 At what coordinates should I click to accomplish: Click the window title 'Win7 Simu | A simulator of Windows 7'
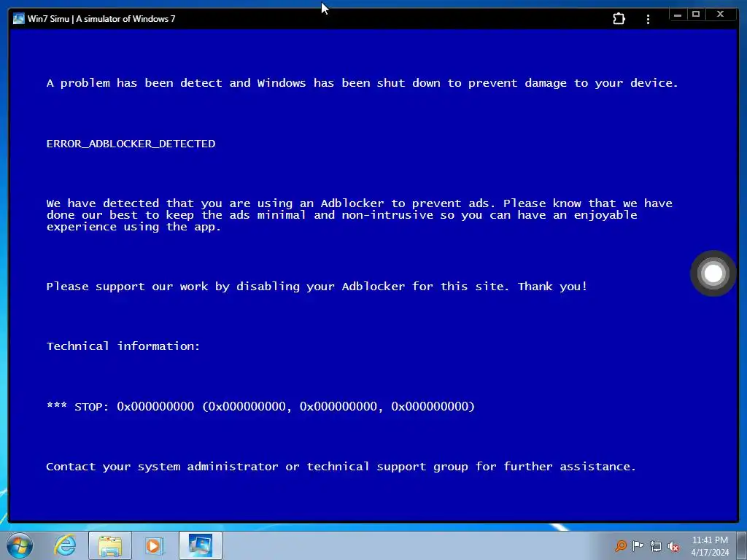click(101, 19)
